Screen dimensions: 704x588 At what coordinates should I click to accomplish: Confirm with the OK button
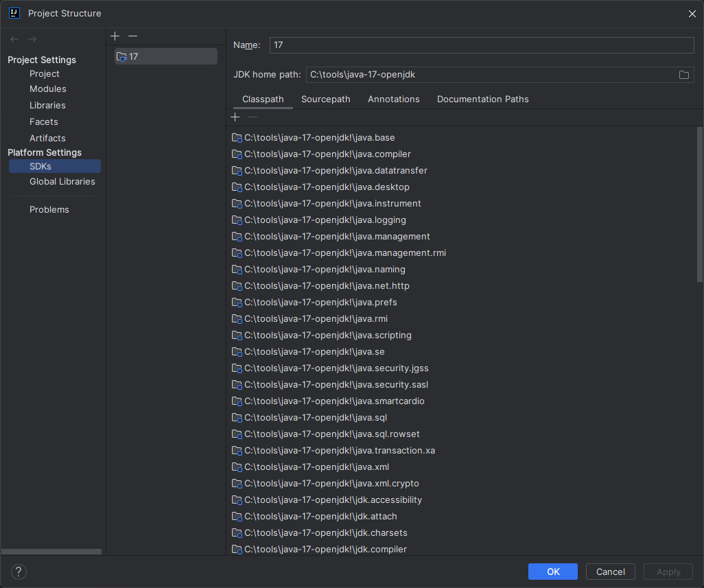pyautogui.click(x=552, y=572)
